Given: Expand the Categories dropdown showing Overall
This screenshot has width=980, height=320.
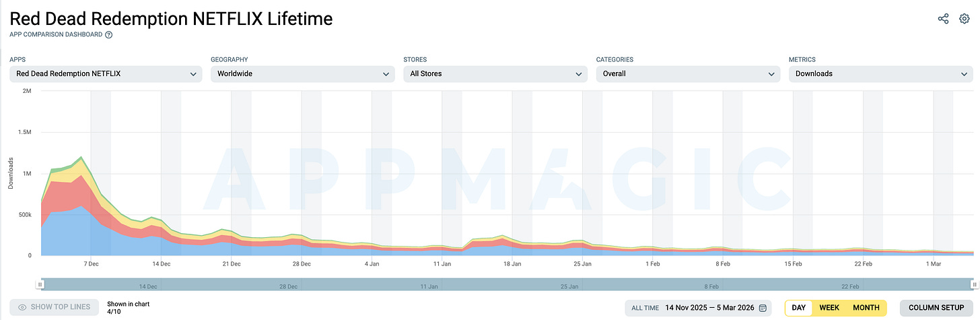Looking at the screenshot, I should point(688,73).
